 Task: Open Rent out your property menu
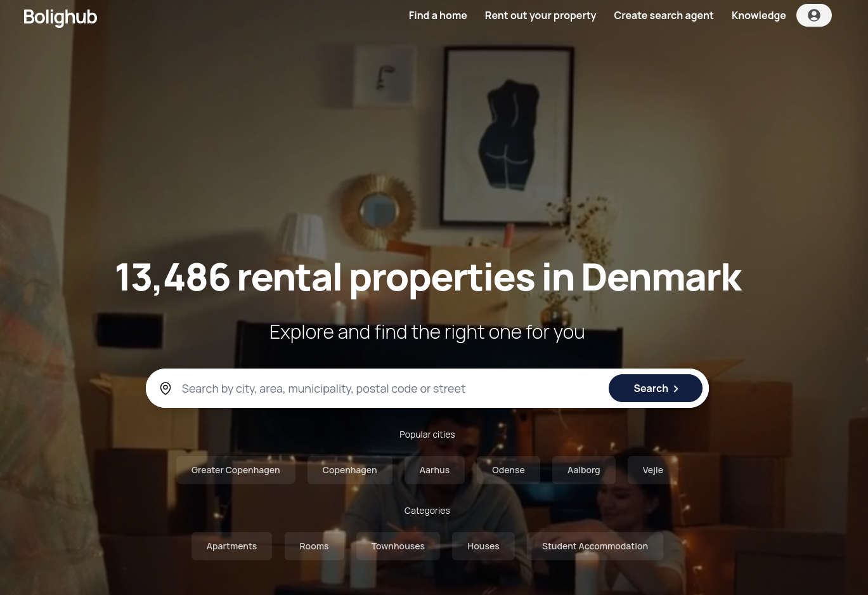pos(540,15)
